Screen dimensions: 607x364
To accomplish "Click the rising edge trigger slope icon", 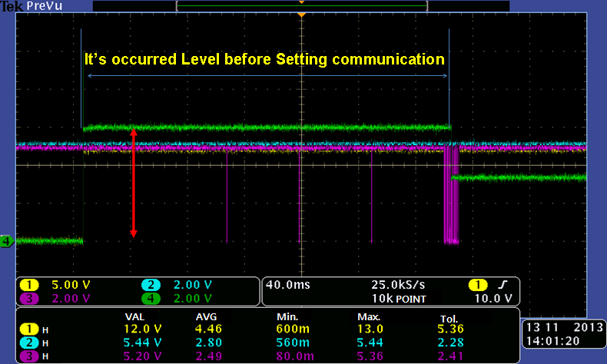I will click(503, 285).
